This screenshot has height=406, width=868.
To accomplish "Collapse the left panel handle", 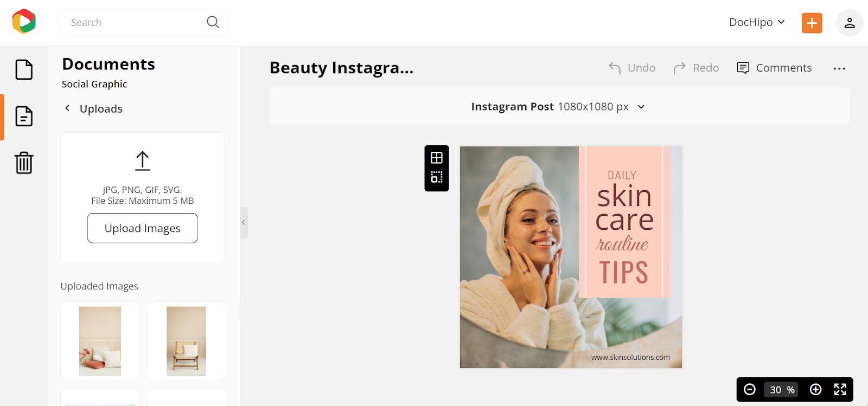I will pos(244,222).
